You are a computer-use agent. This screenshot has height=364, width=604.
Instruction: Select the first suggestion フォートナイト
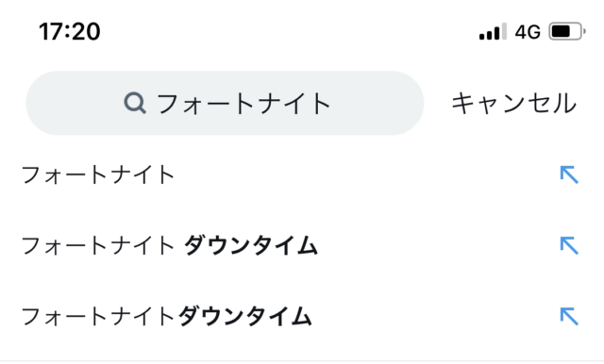[302, 174]
